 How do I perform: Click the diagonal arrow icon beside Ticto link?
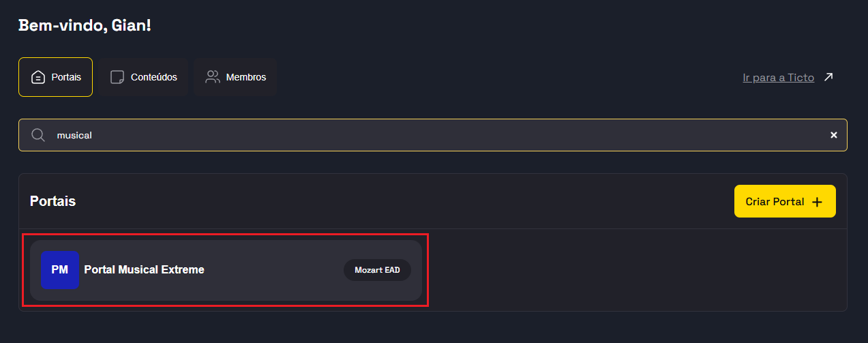[x=828, y=77]
